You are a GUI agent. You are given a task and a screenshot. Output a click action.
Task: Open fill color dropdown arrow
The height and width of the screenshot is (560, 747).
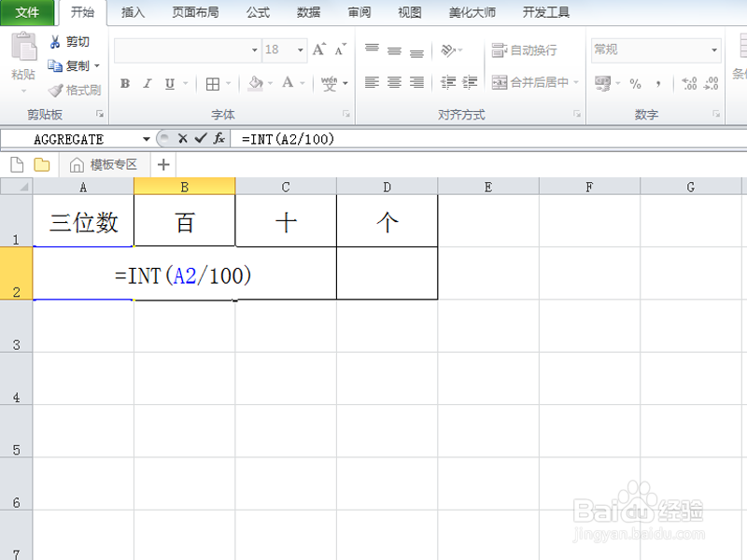point(270,84)
